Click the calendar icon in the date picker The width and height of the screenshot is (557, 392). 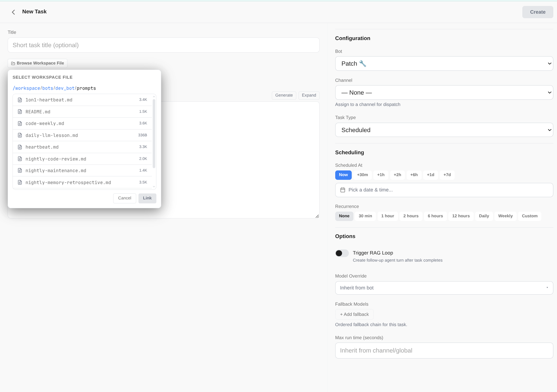tap(343, 190)
